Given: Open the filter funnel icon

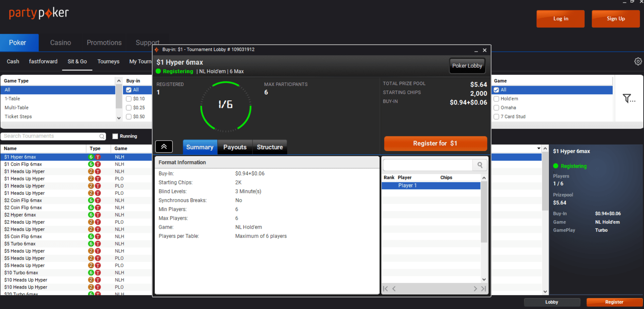Looking at the screenshot, I should click(629, 99).
